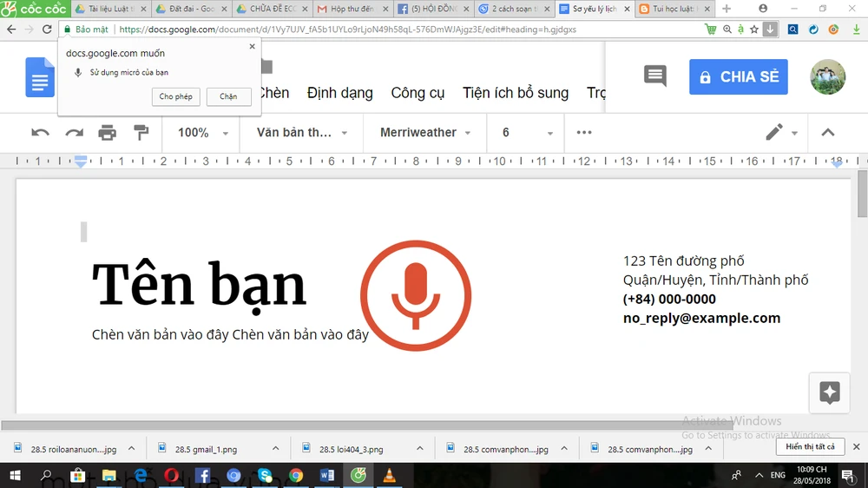Click the blue CHIA SẺ share button

738,76
